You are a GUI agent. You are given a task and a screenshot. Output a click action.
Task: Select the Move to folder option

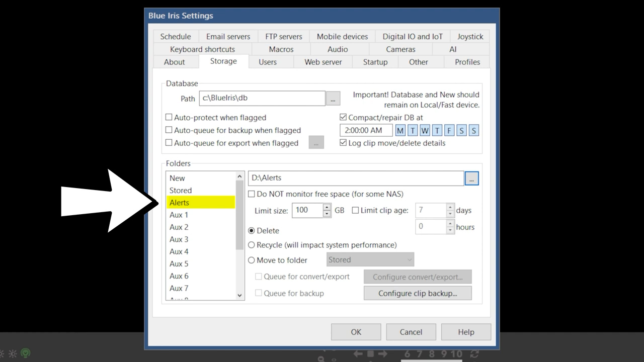(x=252, y=260)
